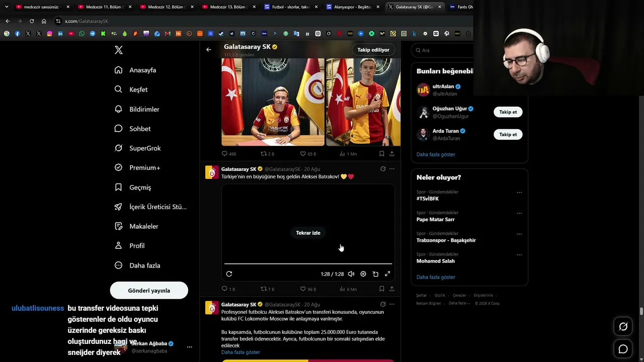Click Tekrar izle to rewatch video
Screen dimensions: 644x362
pos(308,233)
